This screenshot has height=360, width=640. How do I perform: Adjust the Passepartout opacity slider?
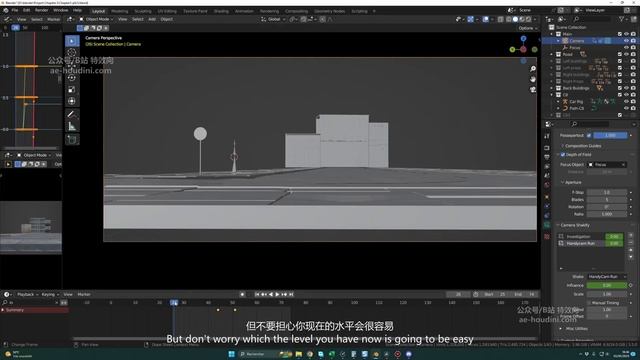(610, 136)
